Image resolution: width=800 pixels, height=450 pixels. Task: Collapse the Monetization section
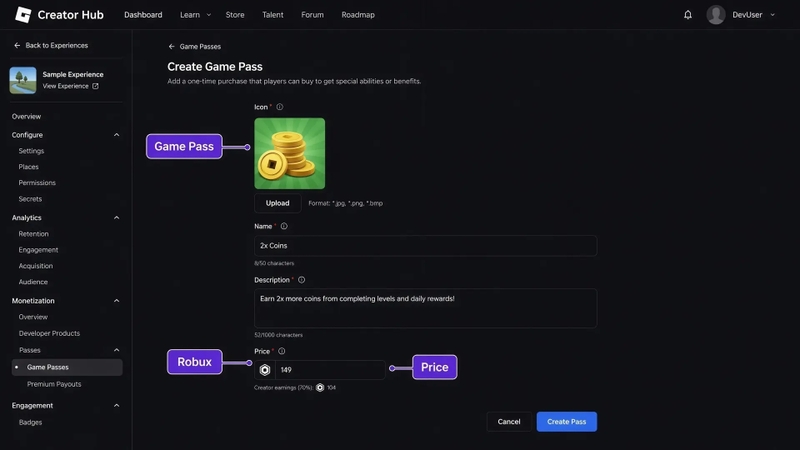[116, 301]
